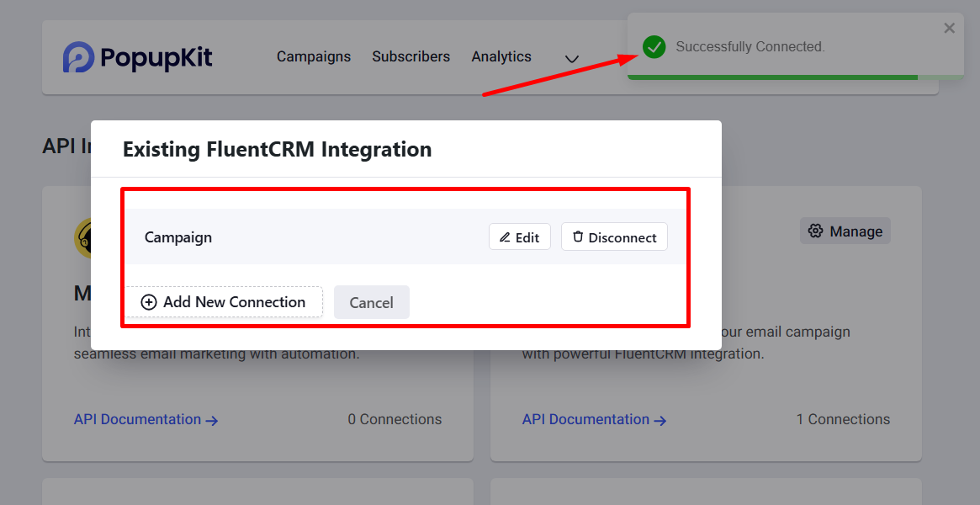Click the Existing FluentCRM Integration title
The image size is (980, 505).
click(277, 150)
